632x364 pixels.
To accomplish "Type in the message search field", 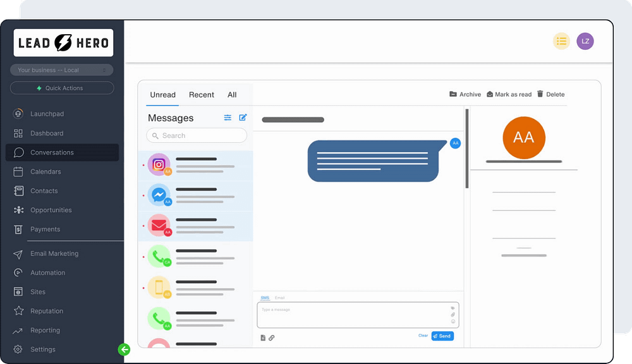I will pyautogui.click(x=196, y=135).
